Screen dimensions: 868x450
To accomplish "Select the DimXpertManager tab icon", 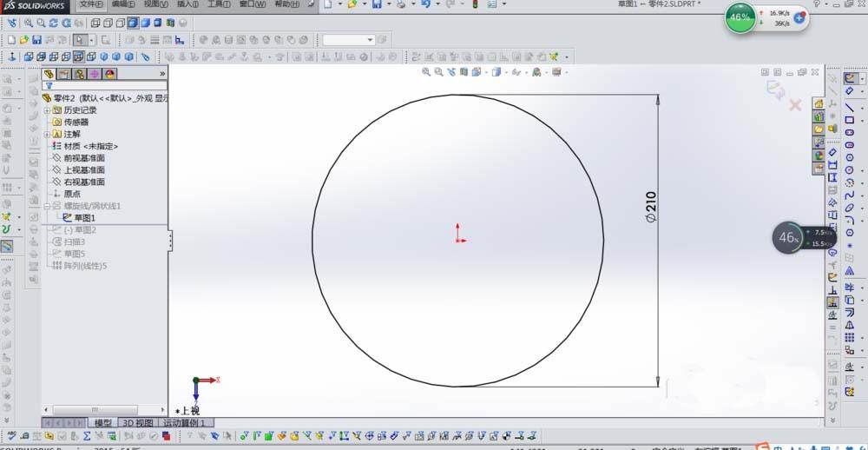I will [95, 74].
